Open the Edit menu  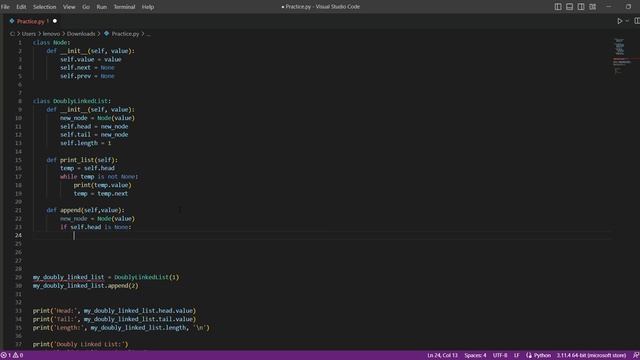(x=21, y=7)
